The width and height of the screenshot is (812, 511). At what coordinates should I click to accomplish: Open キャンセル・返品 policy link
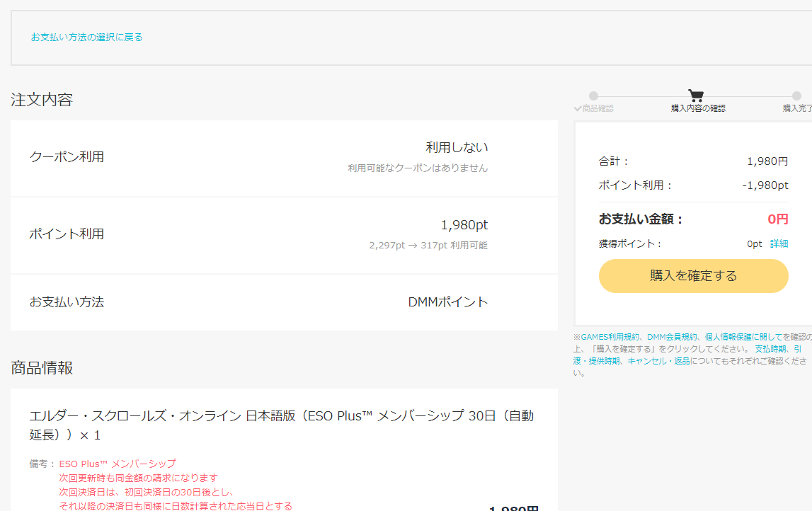point(658,361)
